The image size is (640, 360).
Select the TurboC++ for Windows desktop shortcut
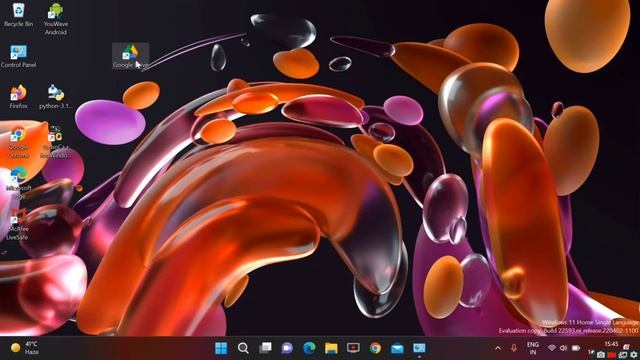click(56, 142)
